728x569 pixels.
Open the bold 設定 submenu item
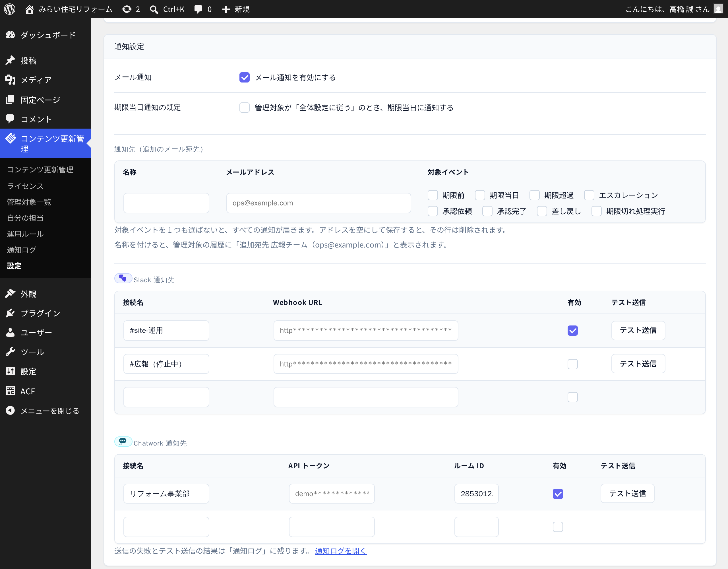pos(14,266)
